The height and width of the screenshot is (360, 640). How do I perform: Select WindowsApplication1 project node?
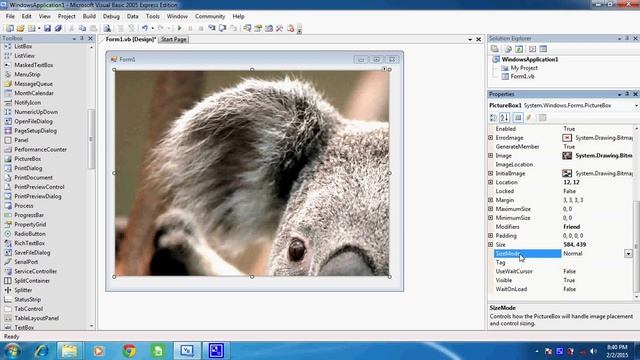[530, 59]
